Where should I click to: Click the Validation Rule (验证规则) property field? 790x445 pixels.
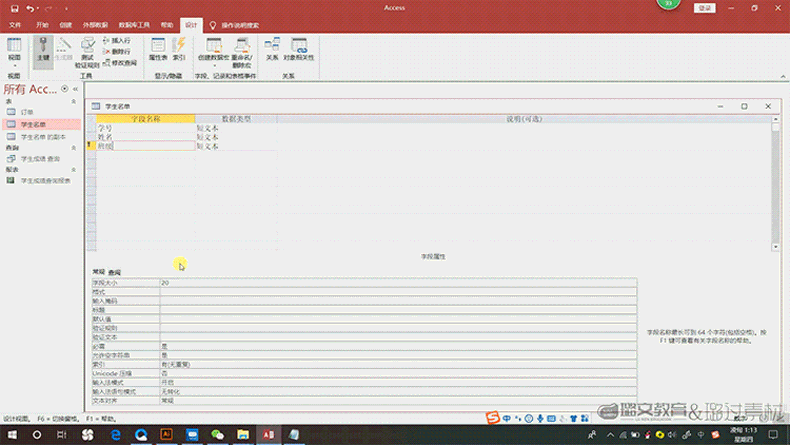[398, 328]
